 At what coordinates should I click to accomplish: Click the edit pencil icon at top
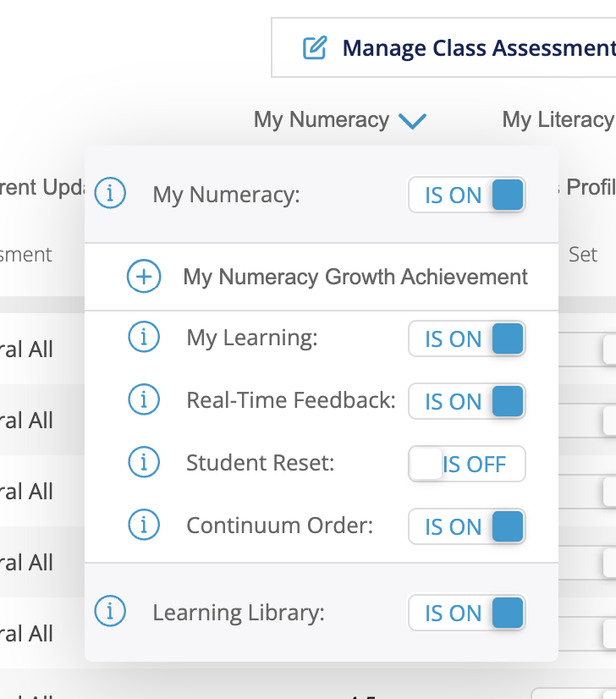coord(315,47)
